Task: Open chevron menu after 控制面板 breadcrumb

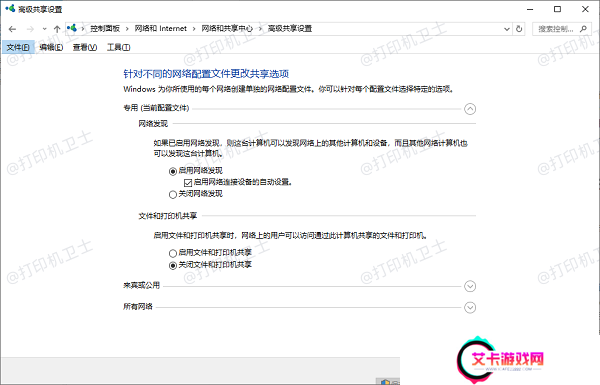Action: pos(127,29)
